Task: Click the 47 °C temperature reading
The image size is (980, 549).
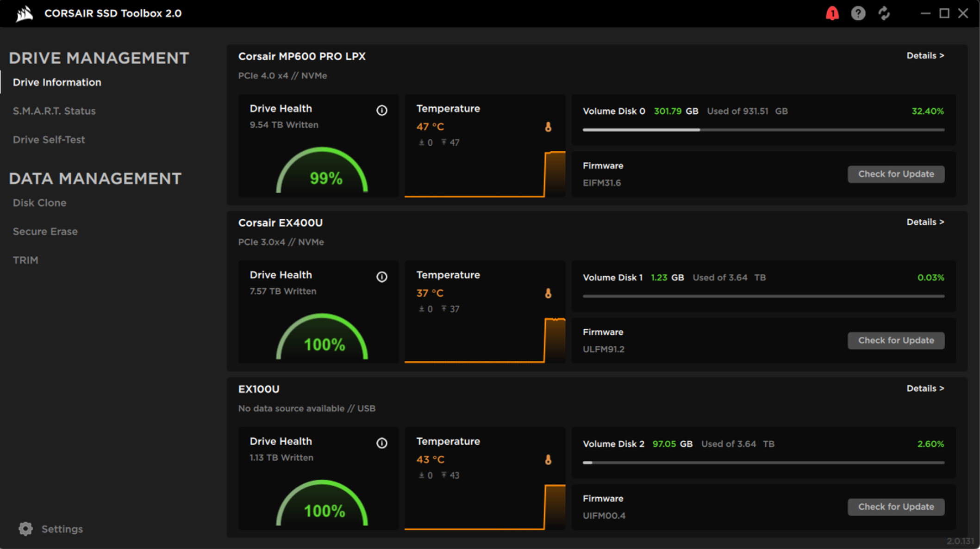Action: tap(430, 127)
